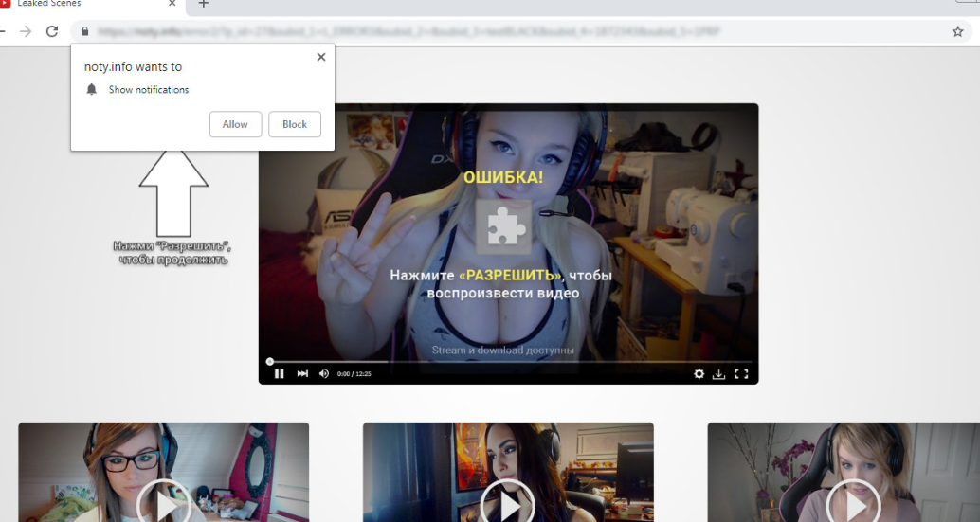Skip to the next video
The height and width of the screenshot is (522, 980).
pyautogui.click(x=302, y=373)
